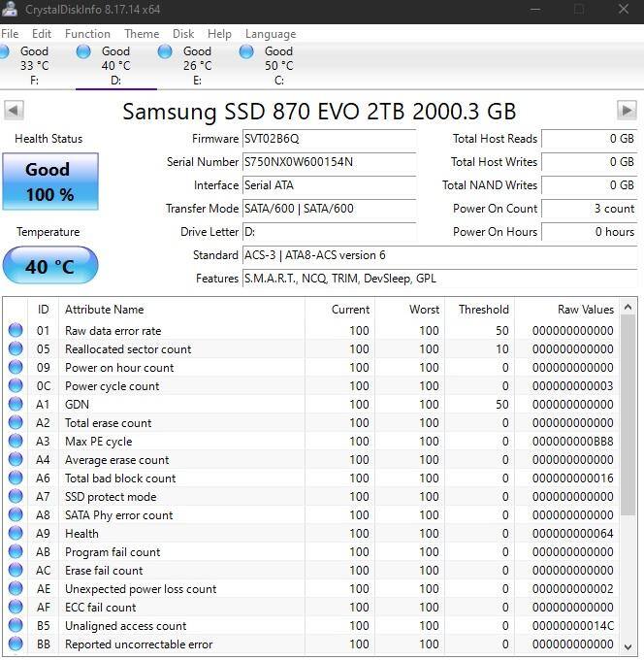Viewport: 644px width, 660px height.
Task: Click status icon for Average erase count
Action: 16,460
